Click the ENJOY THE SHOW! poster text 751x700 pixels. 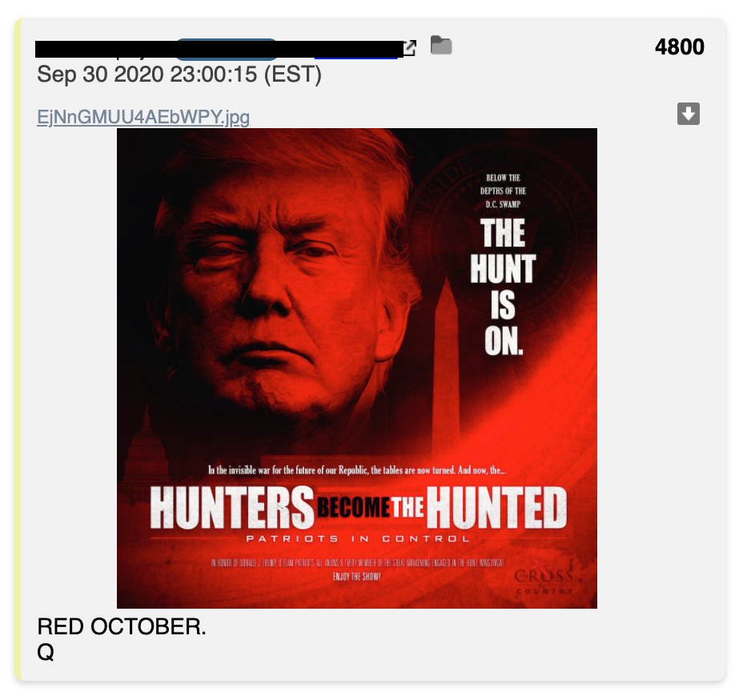pyautogui.click(x=357, y=577)
